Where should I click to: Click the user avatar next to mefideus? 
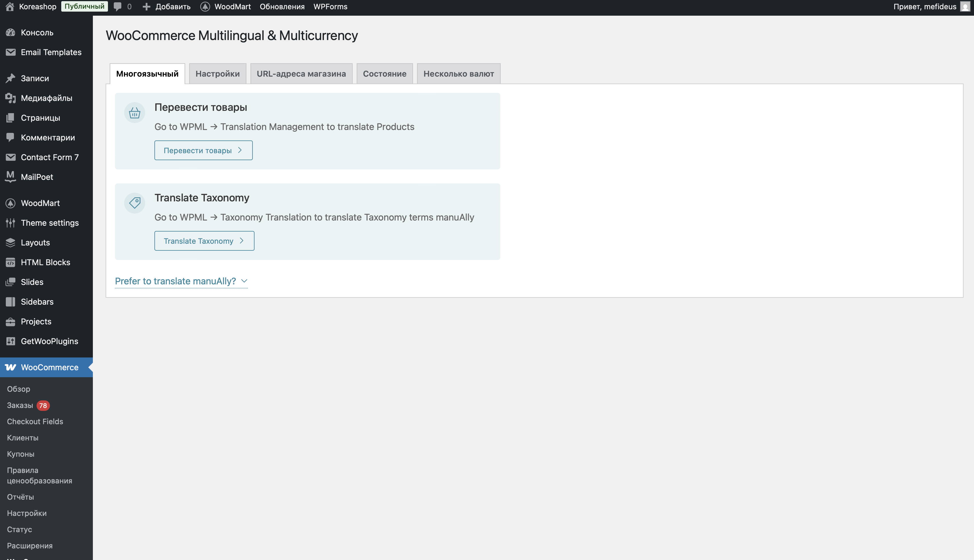tap(965, 7)
